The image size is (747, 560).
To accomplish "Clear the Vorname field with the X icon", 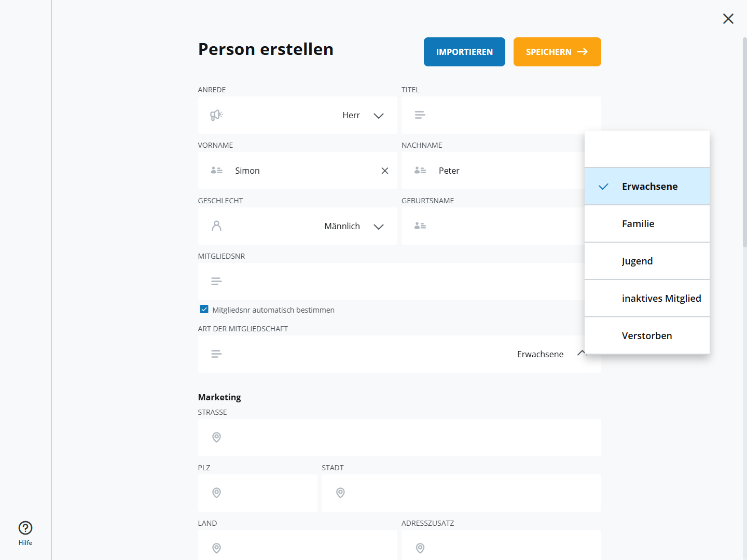I will coord(385,171).
